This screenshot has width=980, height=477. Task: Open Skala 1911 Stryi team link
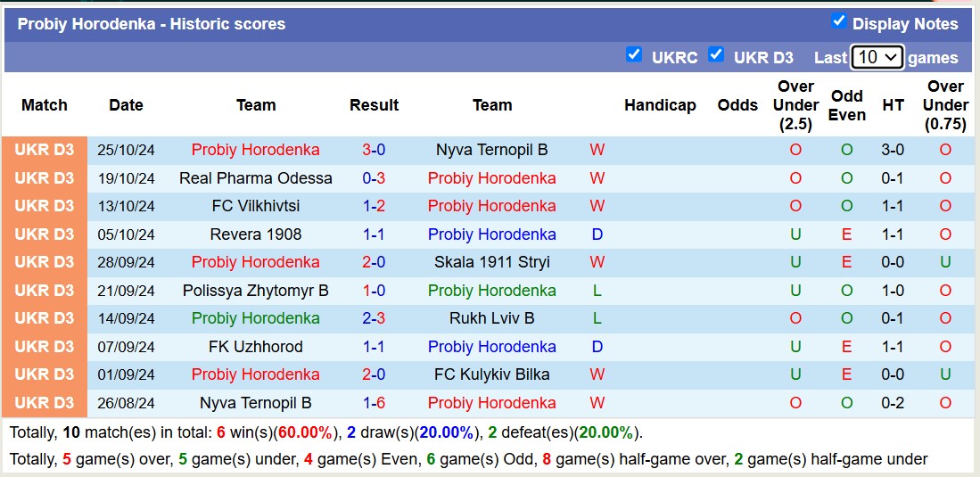492,262
